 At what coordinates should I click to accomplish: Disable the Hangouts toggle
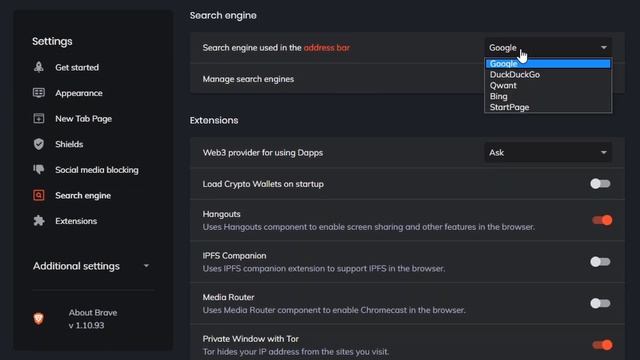pyautogui.click(x=602, y=220)
